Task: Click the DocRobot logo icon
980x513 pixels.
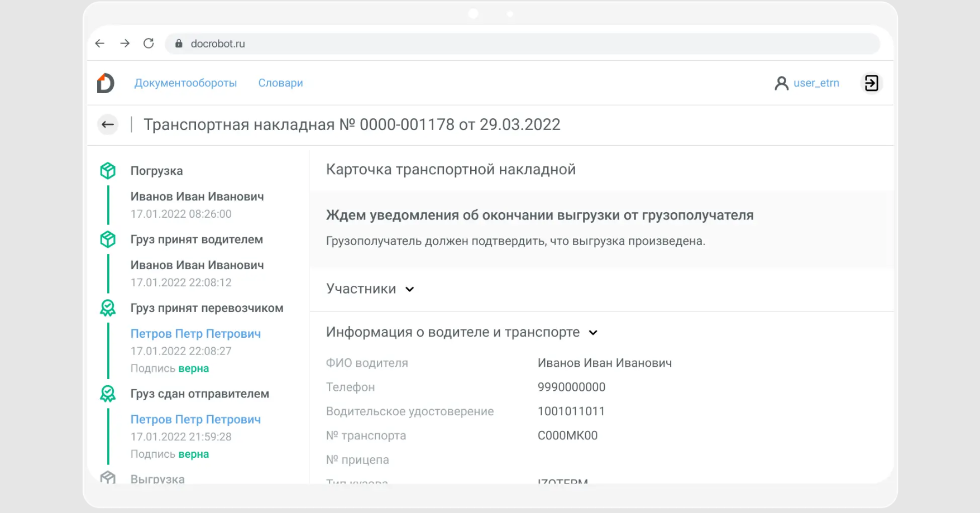Action: click(x=106, y=83)
